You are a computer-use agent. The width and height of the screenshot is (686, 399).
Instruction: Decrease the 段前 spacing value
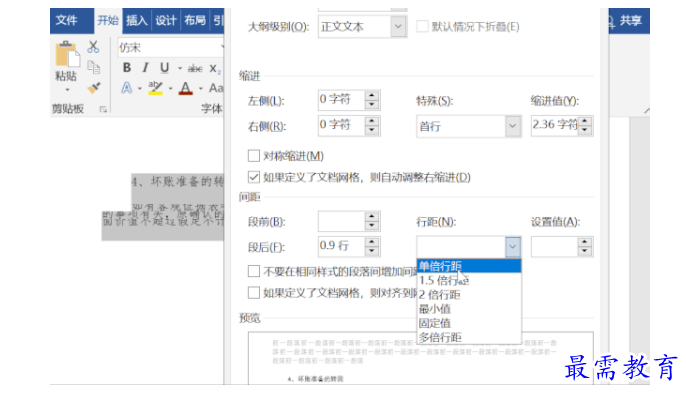pos(372,226)
